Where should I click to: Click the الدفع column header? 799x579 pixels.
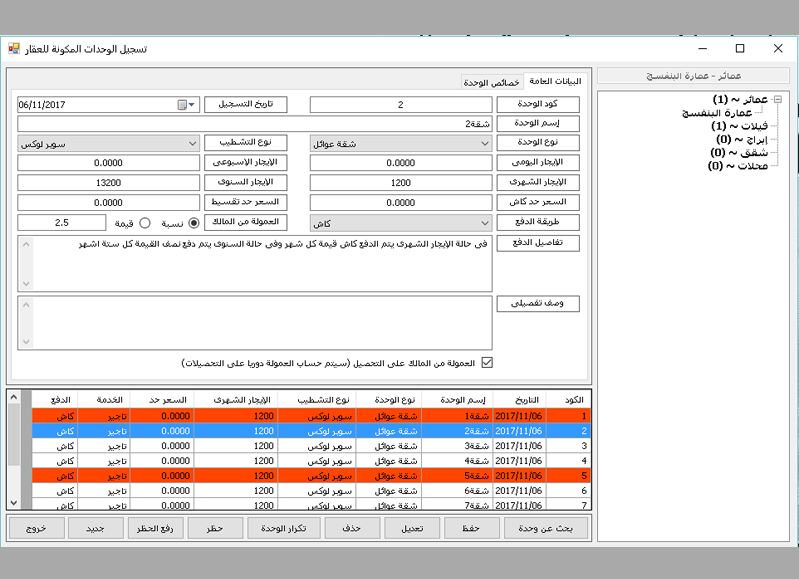click(55, 400)
